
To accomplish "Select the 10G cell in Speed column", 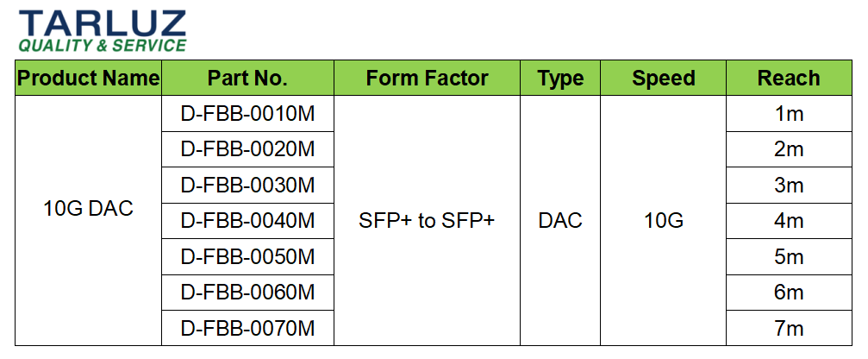I will (663, 221).
